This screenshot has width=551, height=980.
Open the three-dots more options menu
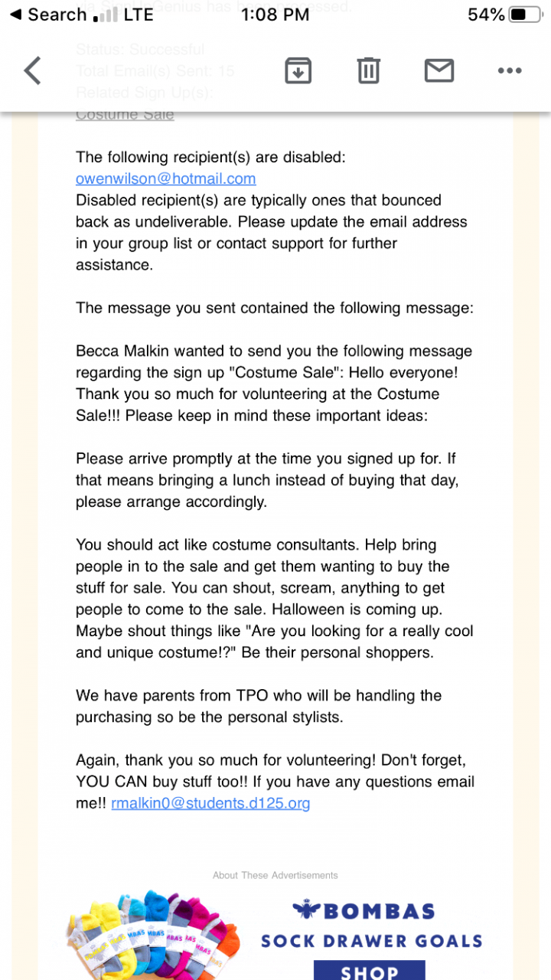pyautogui.click(x=509, y=70)
